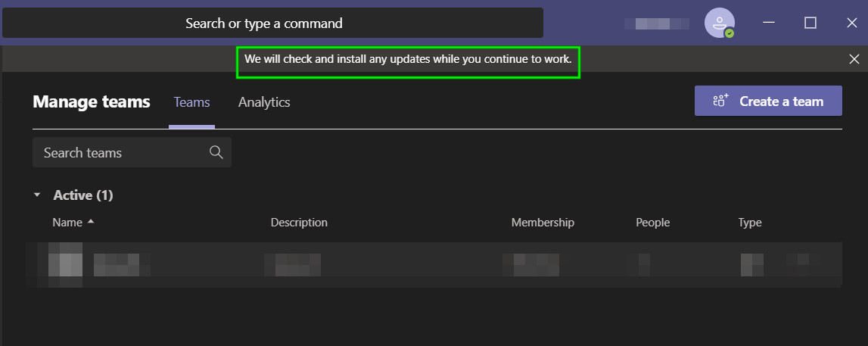Click the green availability status badge
This screenshot has width=868, height=346.
[730, 33]
